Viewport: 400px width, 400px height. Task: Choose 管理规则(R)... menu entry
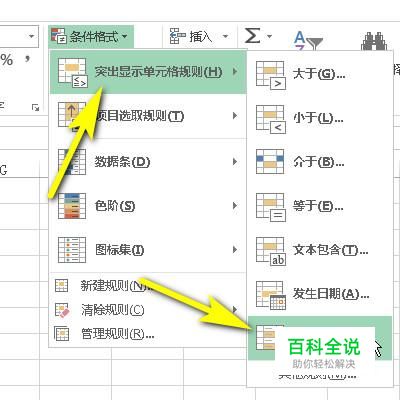pyautogui.click(x=148, y=334)
